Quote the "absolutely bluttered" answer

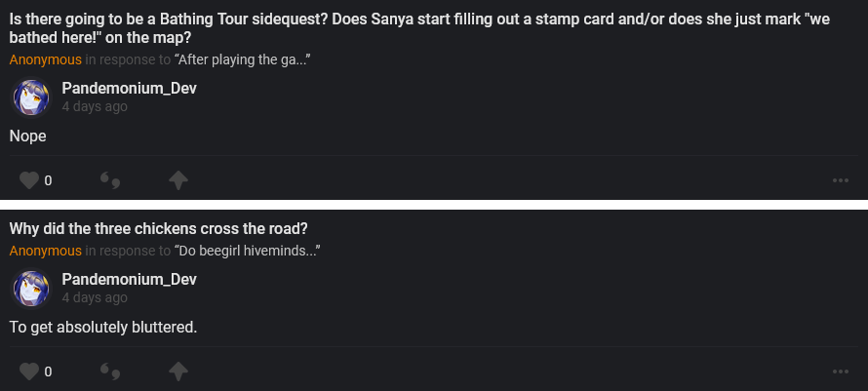(110, 371)
